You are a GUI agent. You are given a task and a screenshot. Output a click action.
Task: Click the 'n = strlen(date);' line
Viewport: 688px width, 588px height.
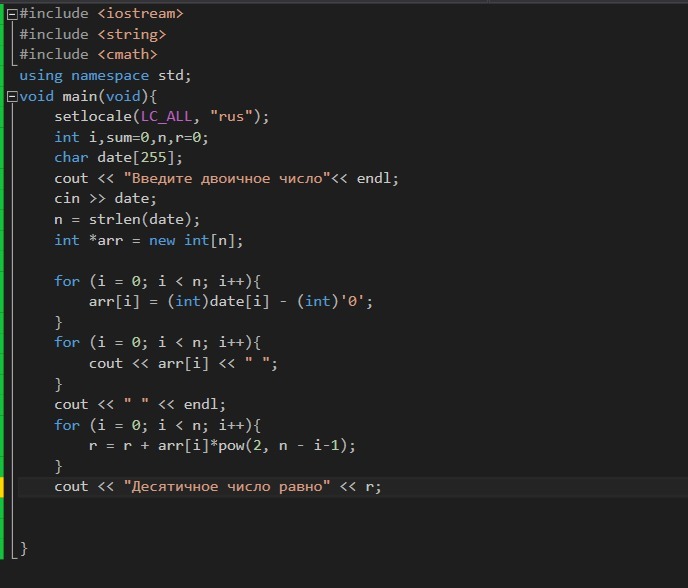(127, 219)
